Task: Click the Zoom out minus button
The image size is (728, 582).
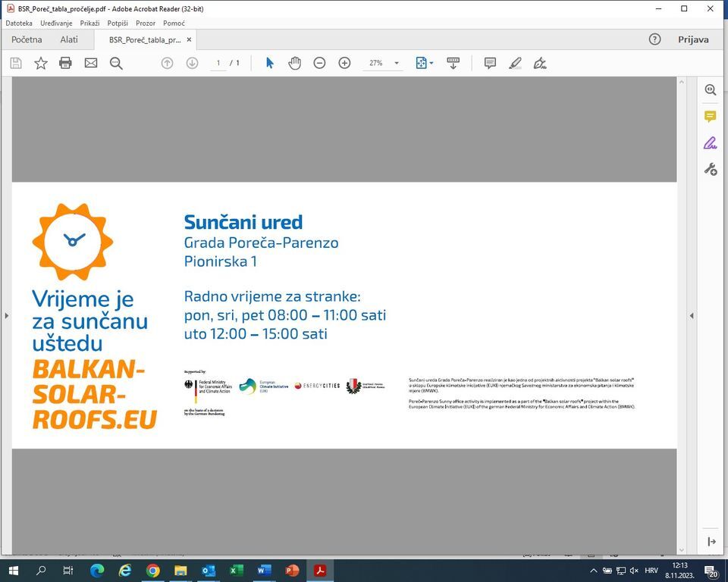Action: [x=319, y=63]
